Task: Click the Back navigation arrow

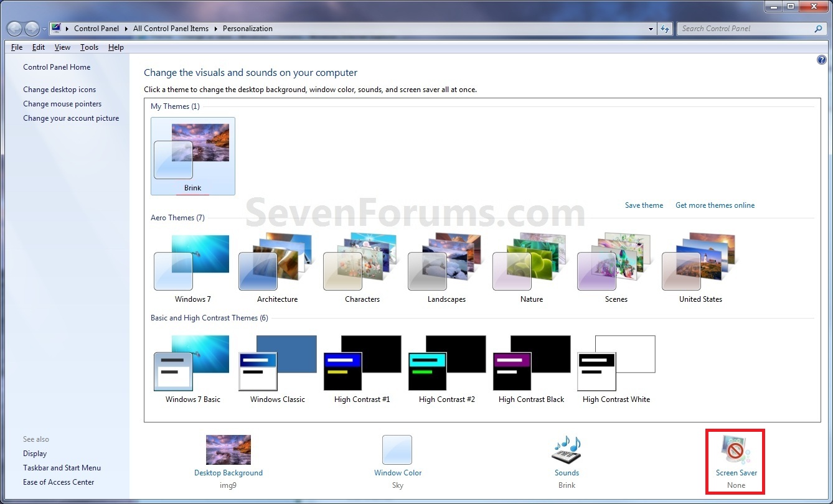Action: coord(14,28)
